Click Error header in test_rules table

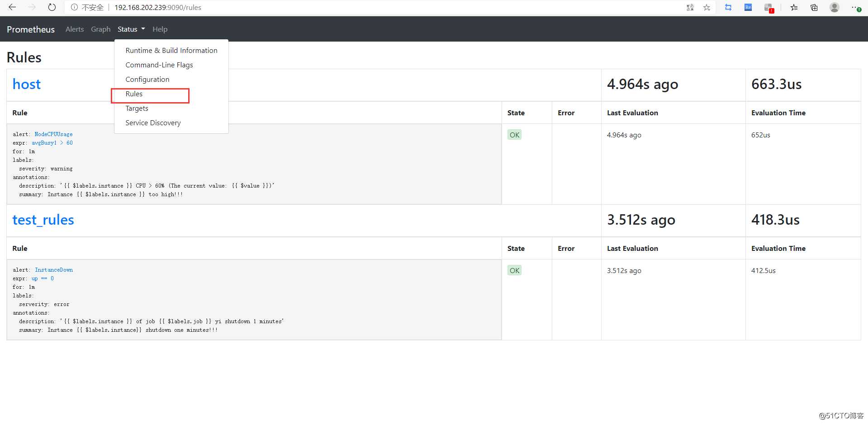click(x=566, y=248)
